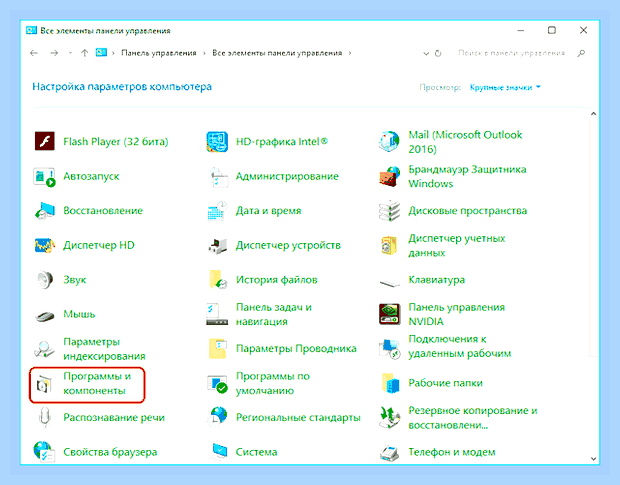Viewport: 620px width, 485px height.
Task: Click the Телефон и модем icon
Action: coord(389,453)
